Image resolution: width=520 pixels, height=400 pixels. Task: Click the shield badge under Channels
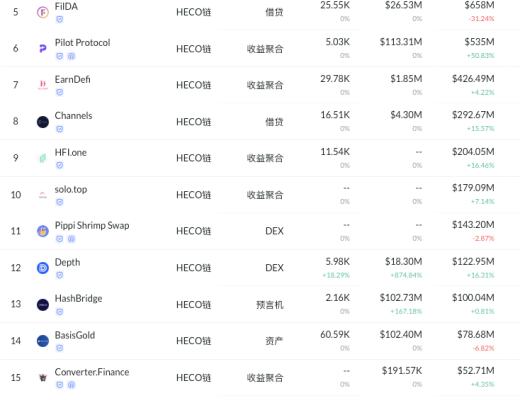click(x=60, y=129)
